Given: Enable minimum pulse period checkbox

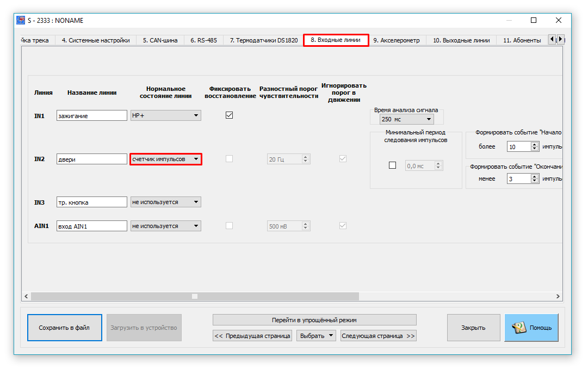Looking at the screenshot, I should pos(392,165).
